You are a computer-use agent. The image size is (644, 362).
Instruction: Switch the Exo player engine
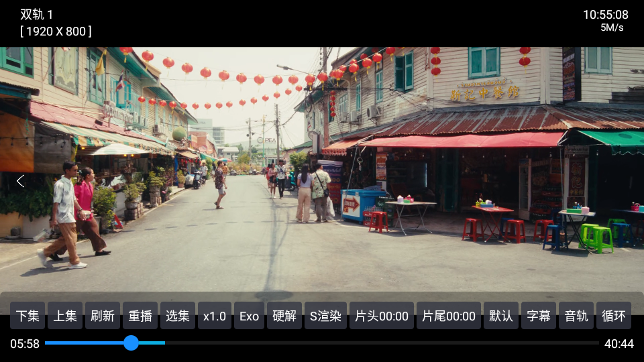tap(249, 316)
